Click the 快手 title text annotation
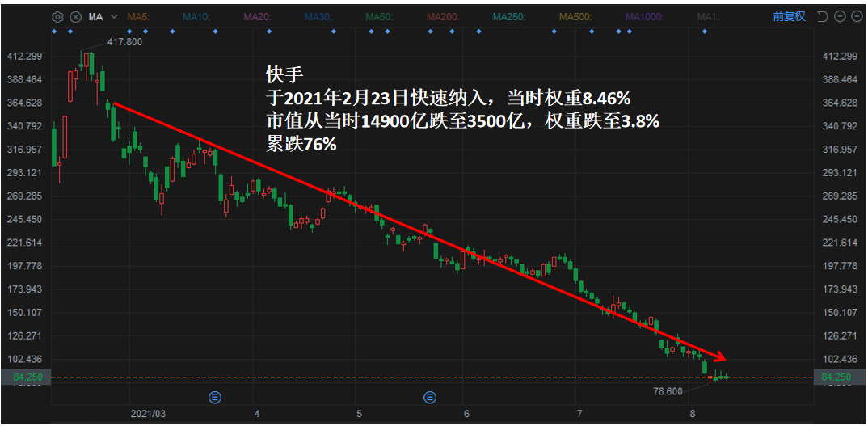This screenshot has height=426, width=868. 284,74
